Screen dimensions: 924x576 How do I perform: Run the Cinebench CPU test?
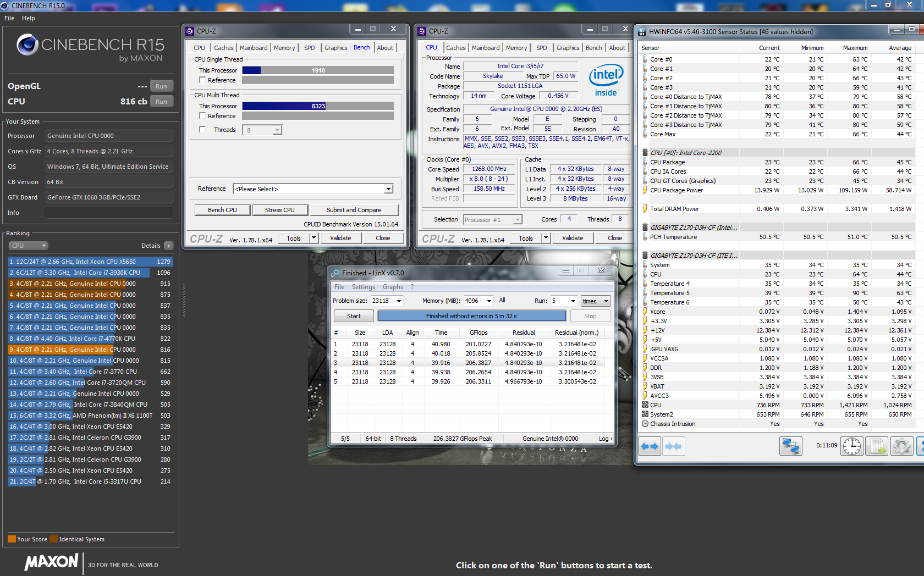(161, 102)
